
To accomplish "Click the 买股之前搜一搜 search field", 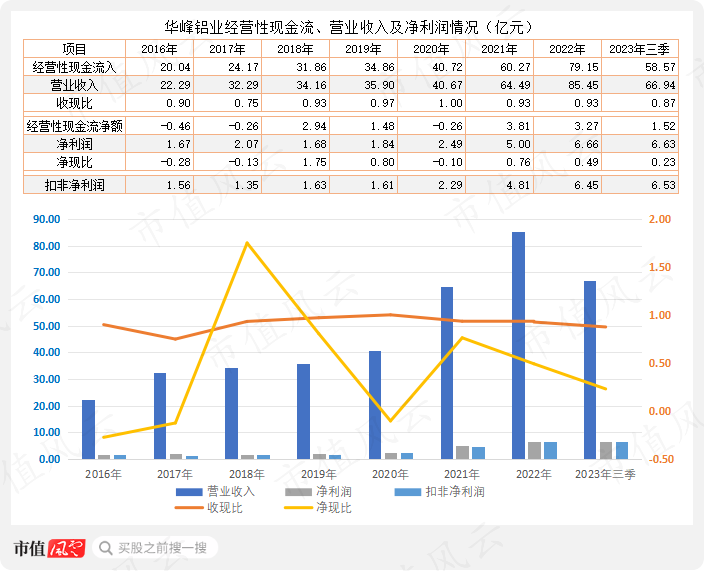I will 155,548.
